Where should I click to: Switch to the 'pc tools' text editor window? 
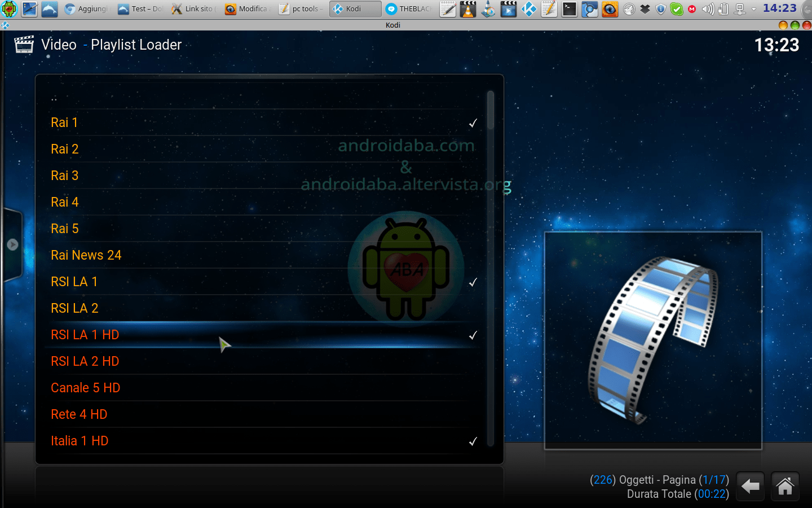coord(301,9)
